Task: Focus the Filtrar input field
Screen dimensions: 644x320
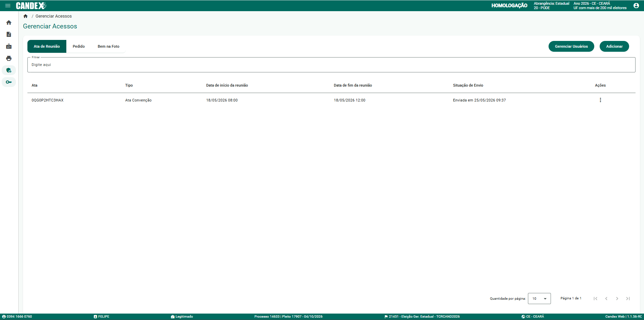Action: [x=331, y=65]
